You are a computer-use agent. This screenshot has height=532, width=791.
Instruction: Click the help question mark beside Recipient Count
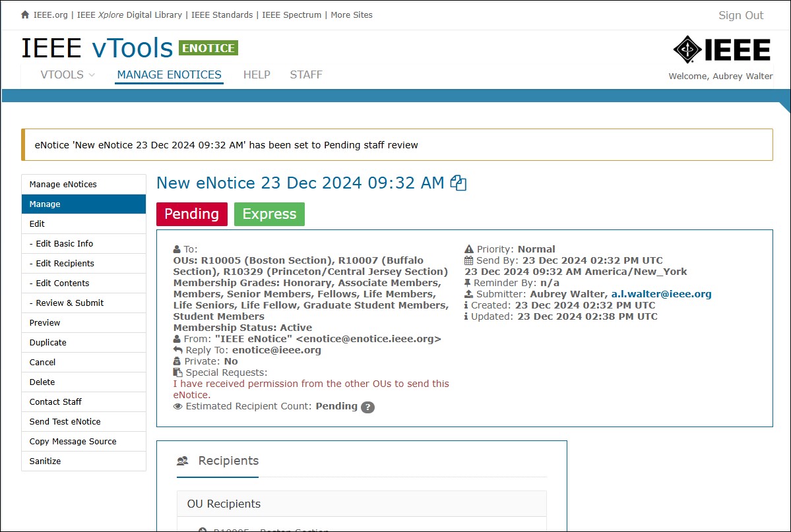pyautogui.click(x=367, y=407)
